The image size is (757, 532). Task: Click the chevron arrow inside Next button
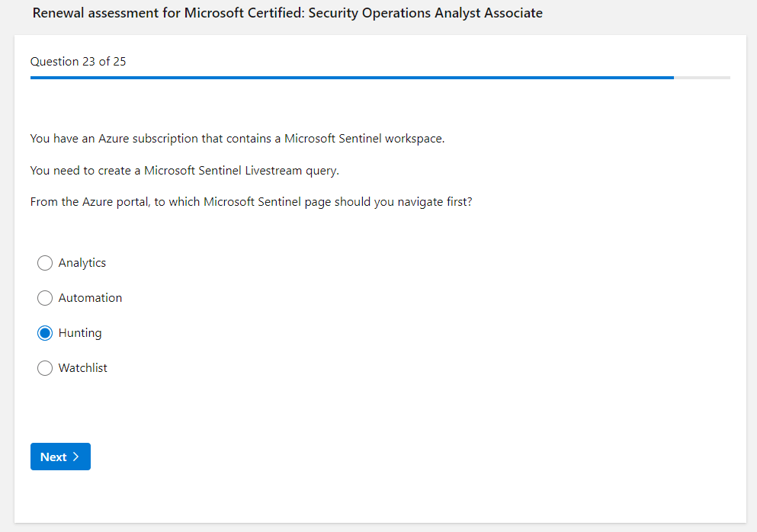76,457
